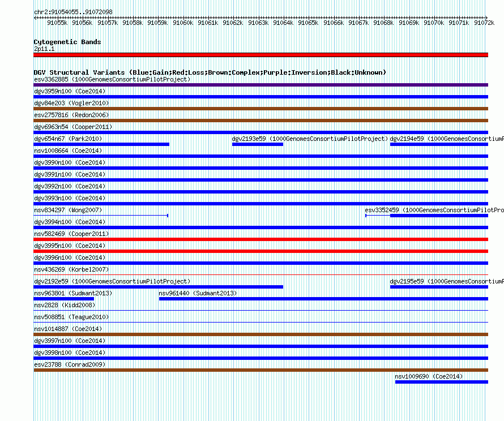The height and width of the screenshot is (421, 504).
Task: Click the blue bar under dgv2193e59
Action: [x=258, y=144]
